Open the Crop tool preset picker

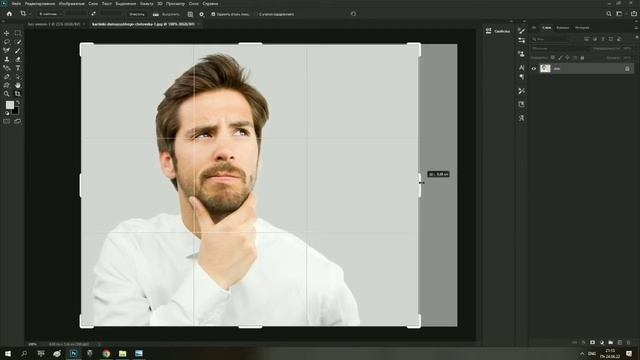(24, 14)
